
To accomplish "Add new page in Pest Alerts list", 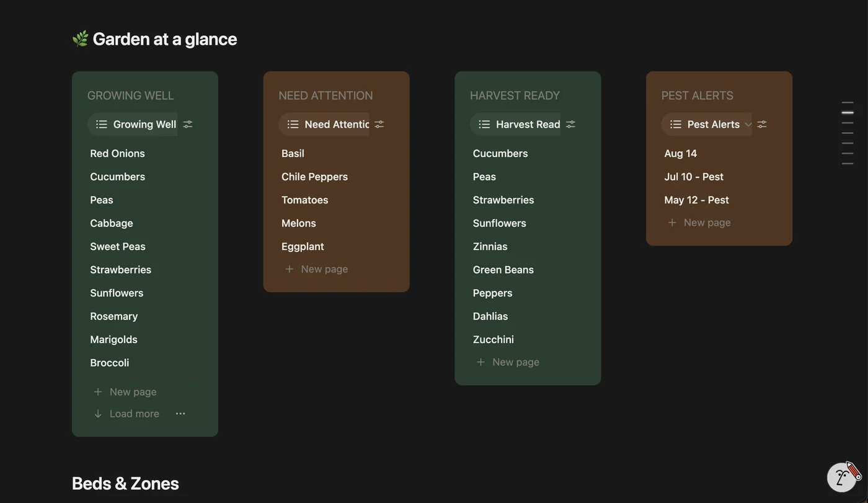I will (x=699, y=223).
